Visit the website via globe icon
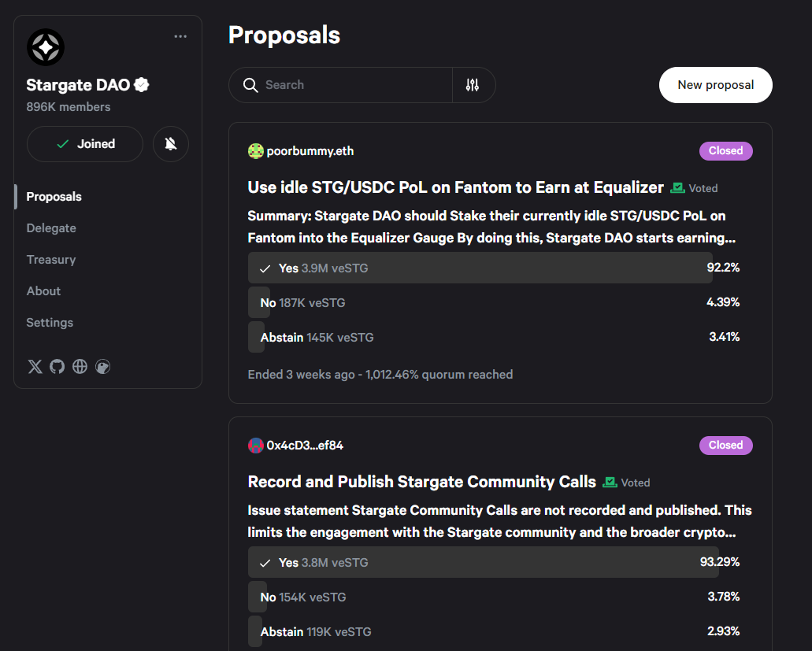 80,366
